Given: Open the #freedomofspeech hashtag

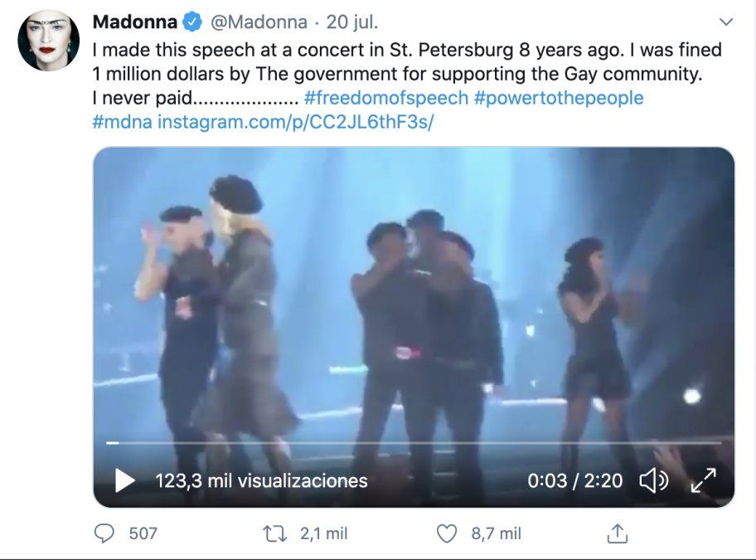Looking at the screenshot, I should click(x=385, y=98).
